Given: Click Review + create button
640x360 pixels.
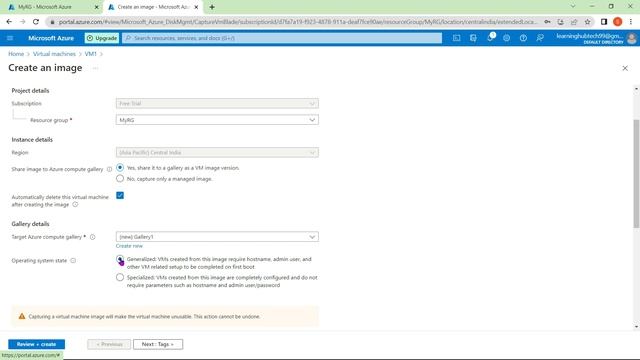Looking at the screenshot, I should (x=36, y=344).
